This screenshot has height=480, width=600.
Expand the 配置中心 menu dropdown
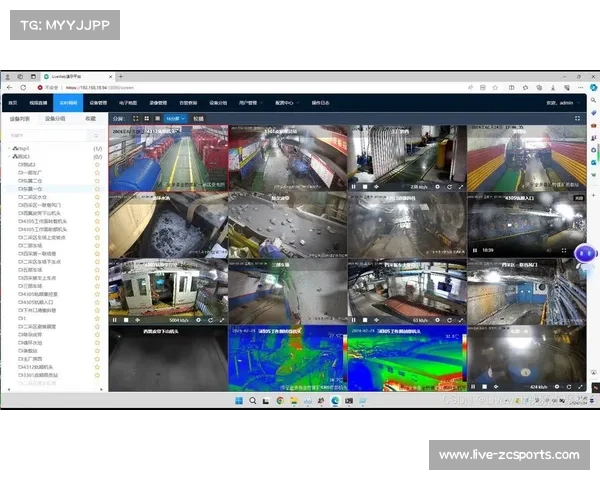287,103
